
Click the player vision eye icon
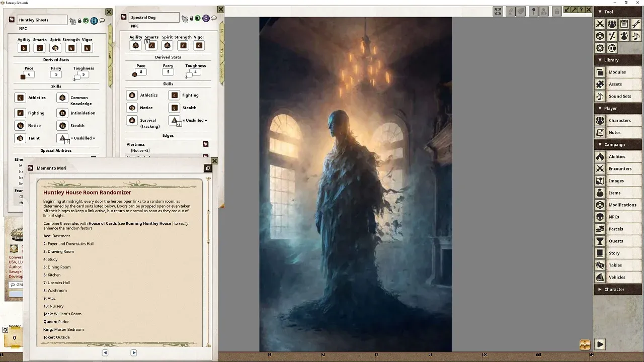coord(544,11)
